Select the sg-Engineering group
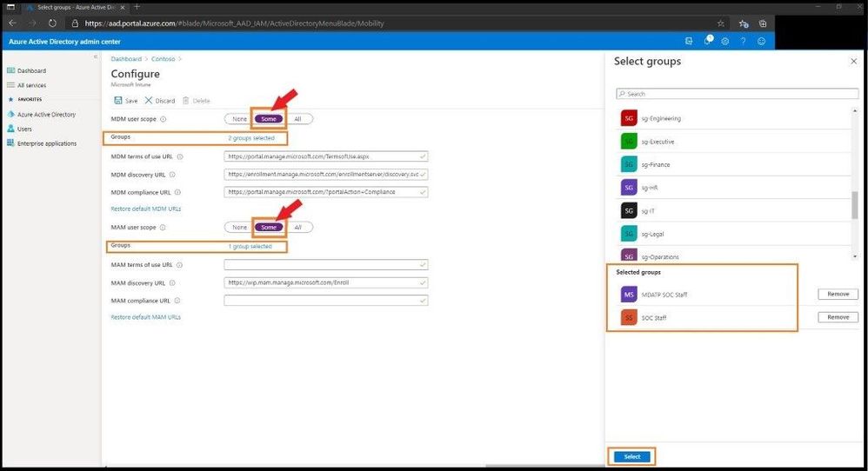Image resolution: width=868 pixels, height=471 pixels. coord(734,118)
